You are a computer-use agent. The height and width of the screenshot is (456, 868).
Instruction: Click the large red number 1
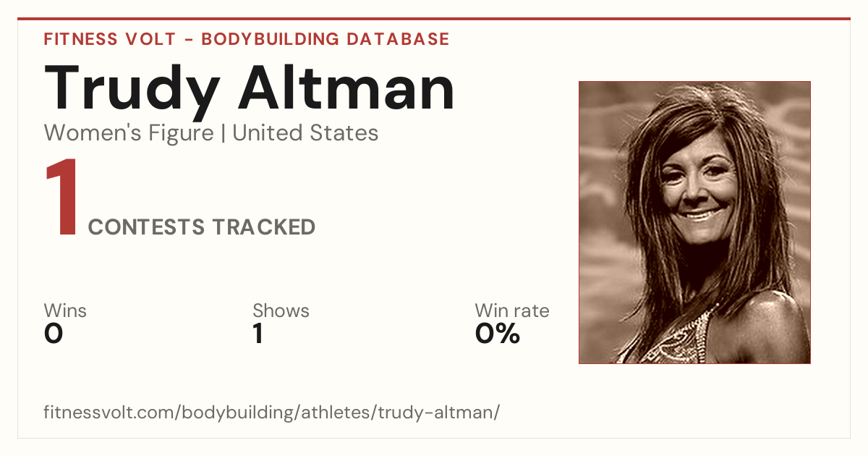[x=61, y=198]
